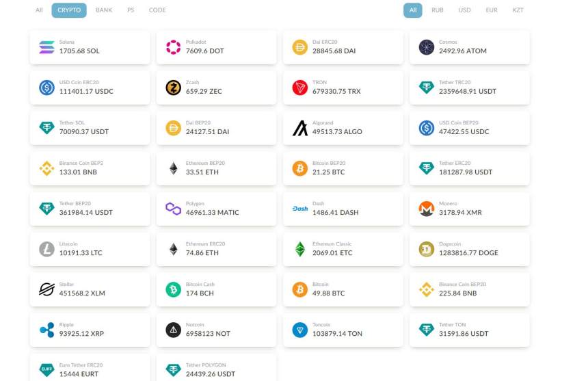Image resolution: width=588 pixels, height=381 pixels.
Task: Click the Stellar logo icon
Action: coord(46,289)
